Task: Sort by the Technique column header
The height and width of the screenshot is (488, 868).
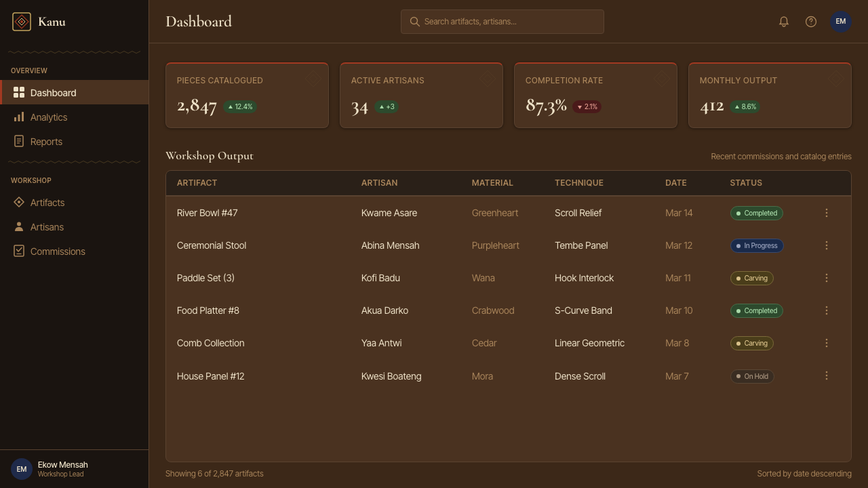Action: coord(579,183)
